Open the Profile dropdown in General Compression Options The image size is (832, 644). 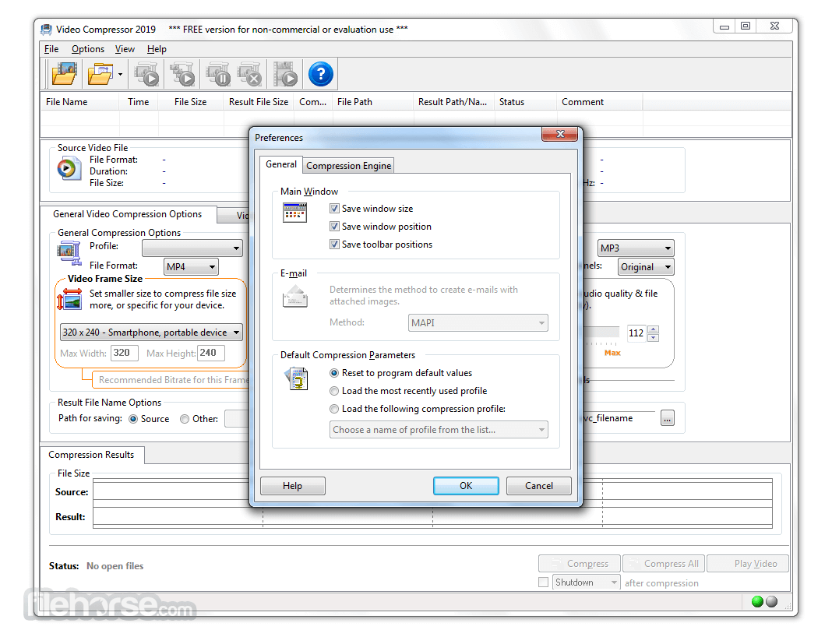click(192, 248)
